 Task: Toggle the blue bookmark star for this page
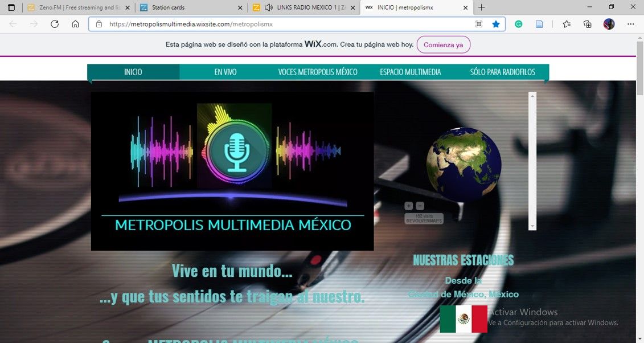[x=495, y=24]
